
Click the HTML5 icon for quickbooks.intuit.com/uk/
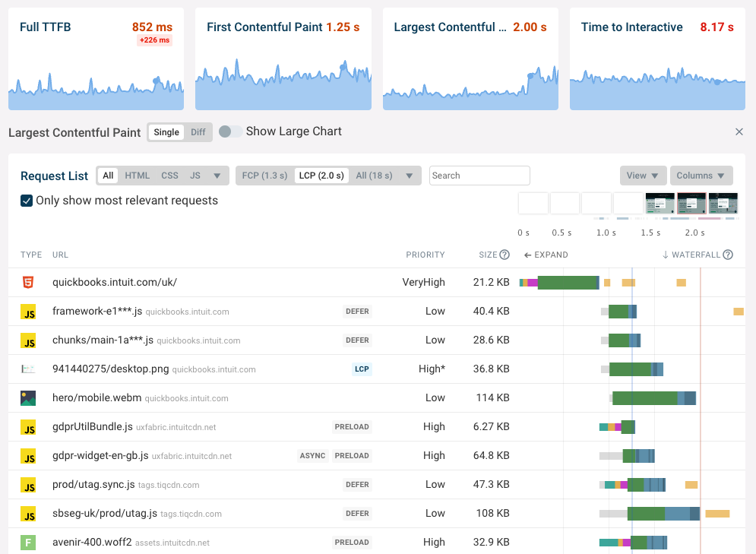[28, 282]
